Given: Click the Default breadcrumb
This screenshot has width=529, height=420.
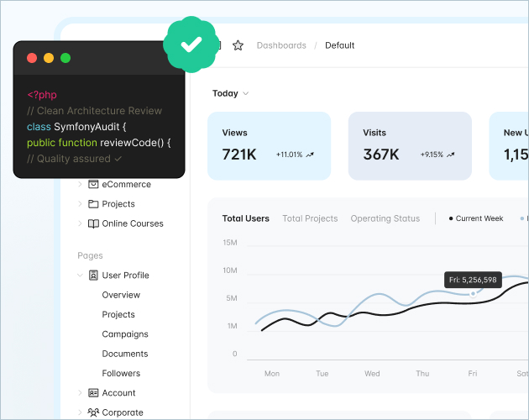Looking at the screenshot, I should point(340,45).
